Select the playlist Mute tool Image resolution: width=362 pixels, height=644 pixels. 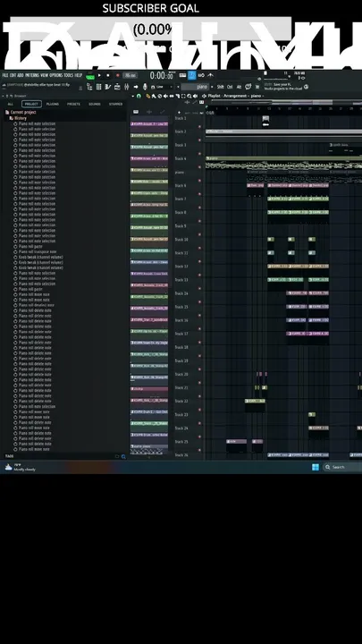click(165, 96)
